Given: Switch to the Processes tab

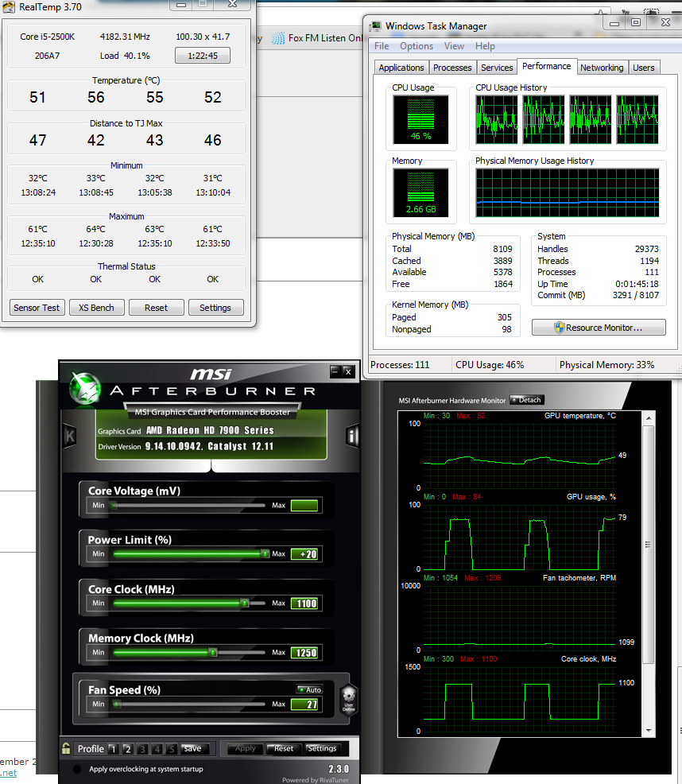Looking at the screenshot, I should click(x=453, y=68).
